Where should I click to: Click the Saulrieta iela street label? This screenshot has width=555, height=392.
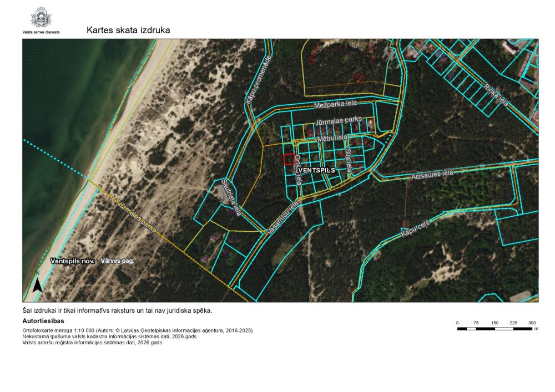tap(230, 197)
